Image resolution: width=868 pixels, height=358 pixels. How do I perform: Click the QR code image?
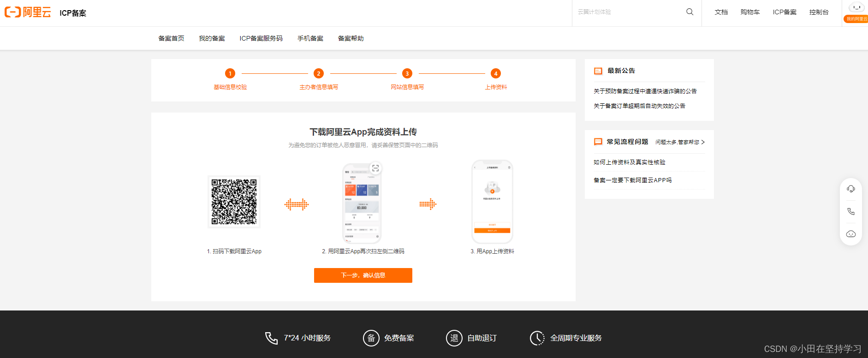point(234,202)
